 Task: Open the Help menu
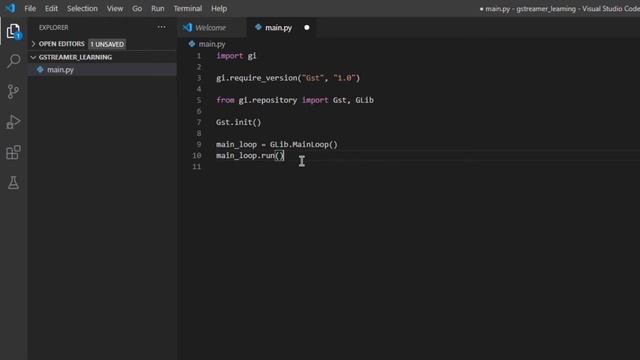219,8
